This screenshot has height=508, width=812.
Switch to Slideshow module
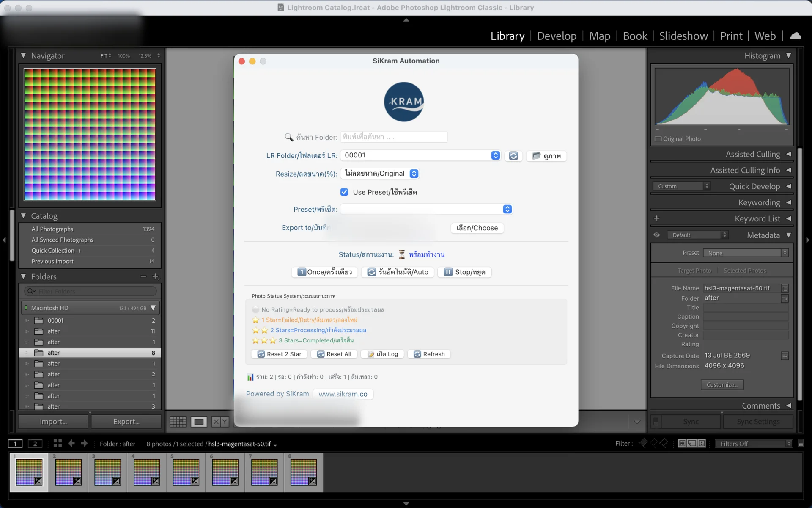click(683, 36)
